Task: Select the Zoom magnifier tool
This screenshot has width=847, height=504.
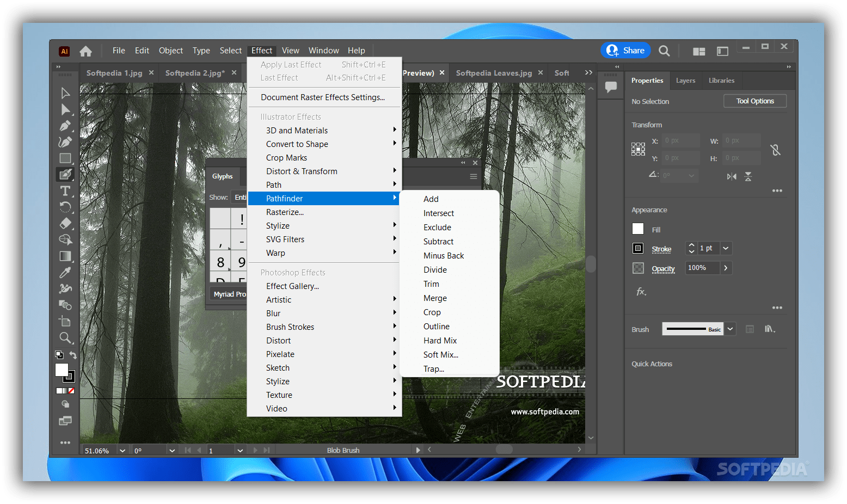Action: tap(65, 338)
